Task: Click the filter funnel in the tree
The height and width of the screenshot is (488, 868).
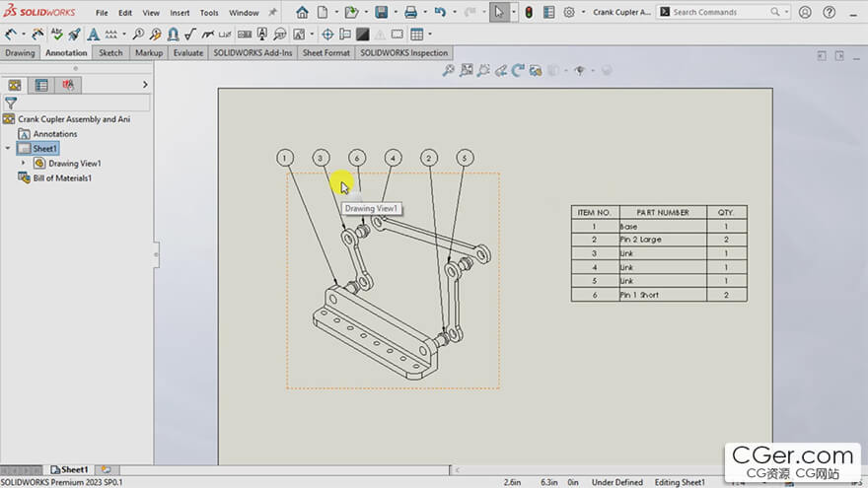Action: (11, 103)
